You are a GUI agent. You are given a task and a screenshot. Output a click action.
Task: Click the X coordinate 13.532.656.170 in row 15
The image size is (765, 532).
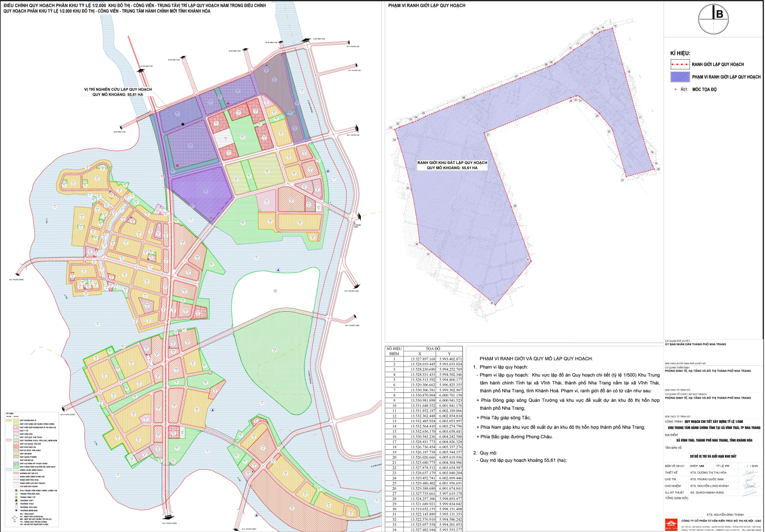coord(423,431)
